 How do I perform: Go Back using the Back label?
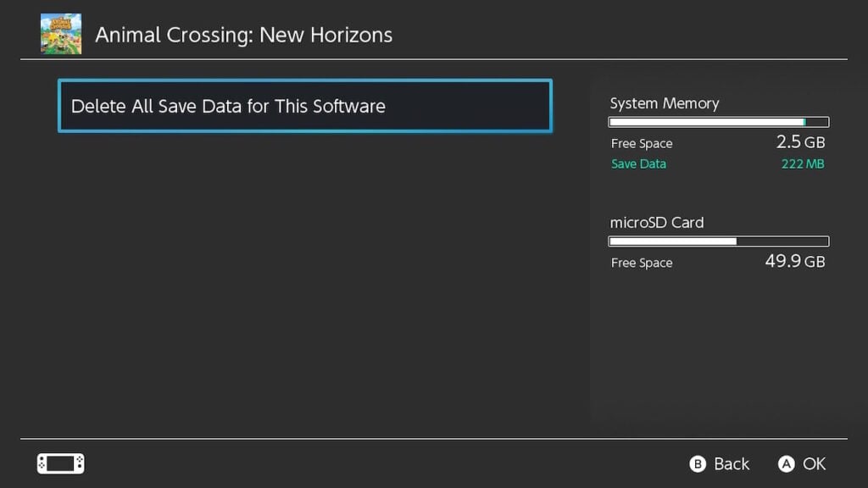pos(730,463)
